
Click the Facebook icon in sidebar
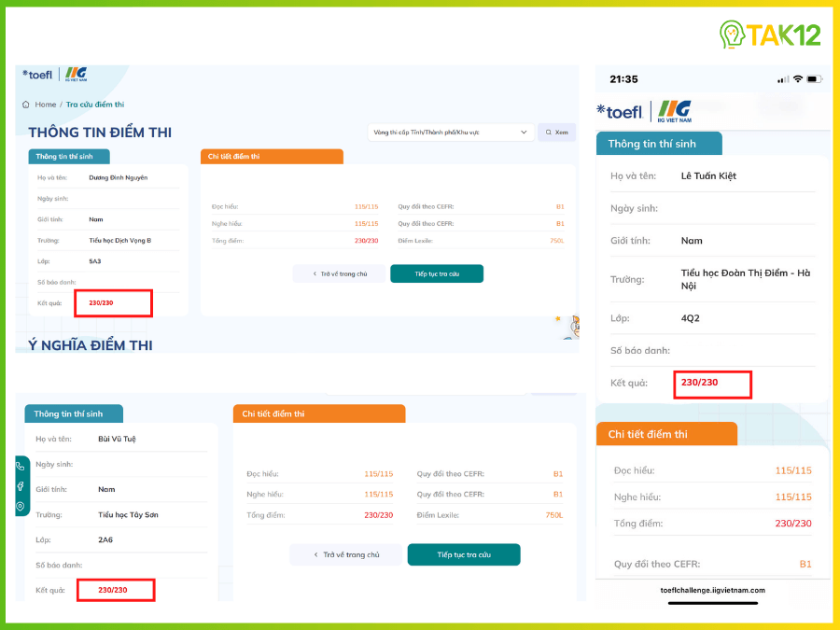[21, 486]
